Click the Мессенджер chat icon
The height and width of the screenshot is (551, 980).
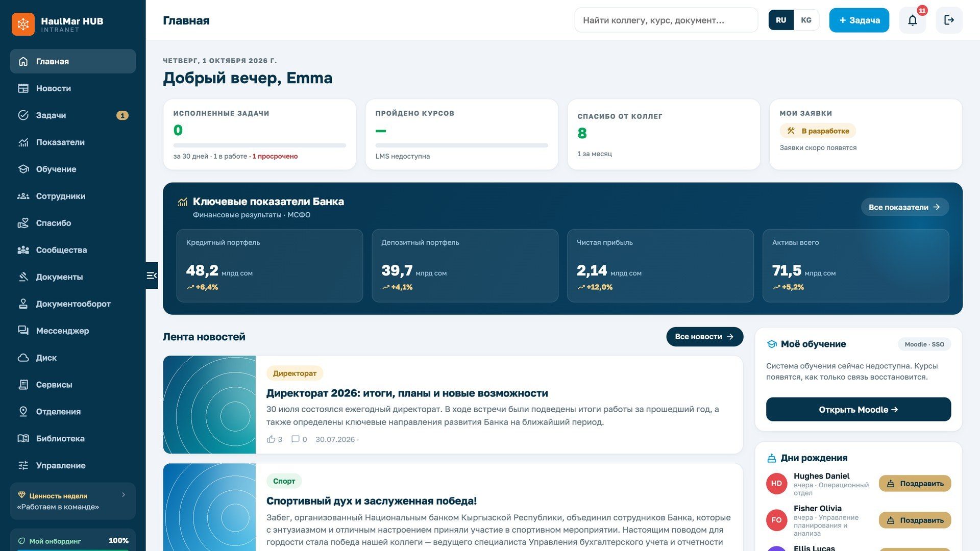(23, 331)
